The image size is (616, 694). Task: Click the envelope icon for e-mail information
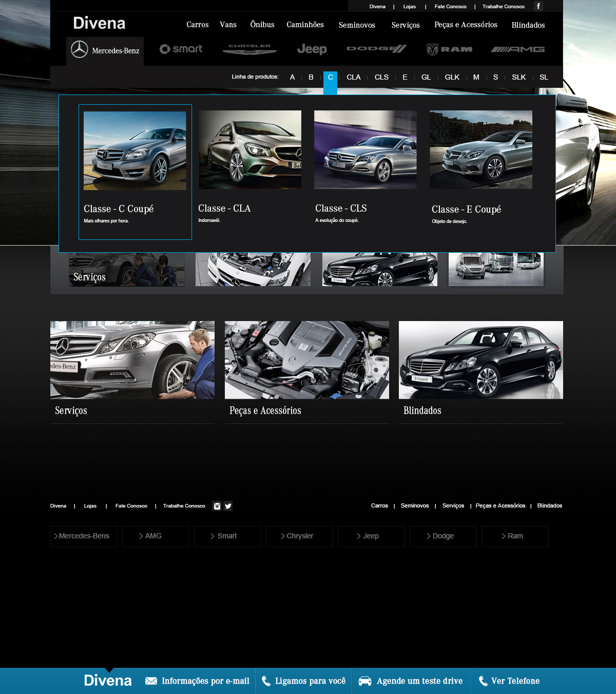[x=151, y=681]
